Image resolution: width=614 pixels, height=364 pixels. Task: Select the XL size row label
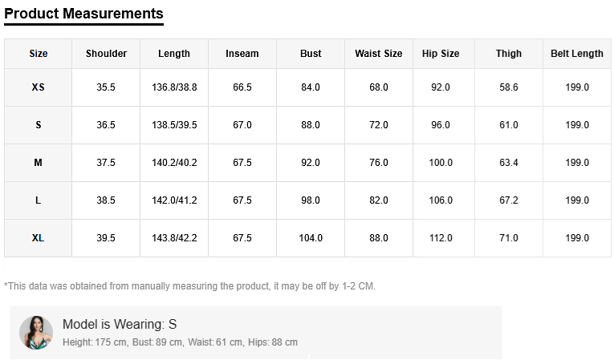(x=38, y=238)
